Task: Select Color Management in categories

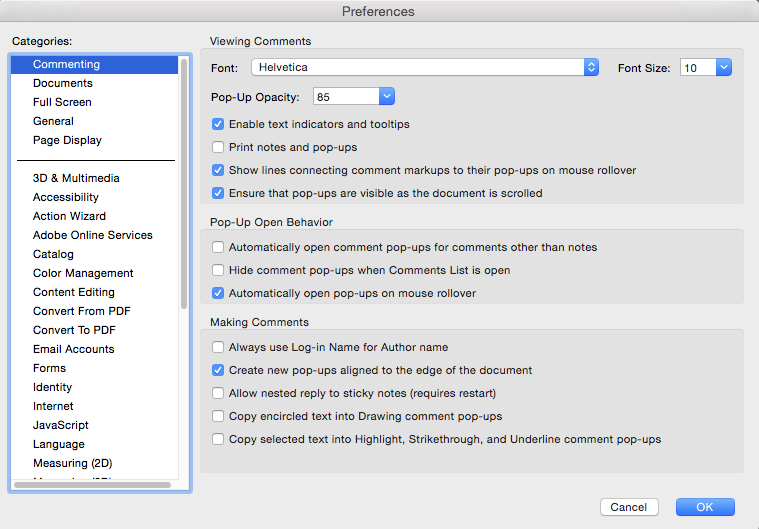Action: pos(83,274)
